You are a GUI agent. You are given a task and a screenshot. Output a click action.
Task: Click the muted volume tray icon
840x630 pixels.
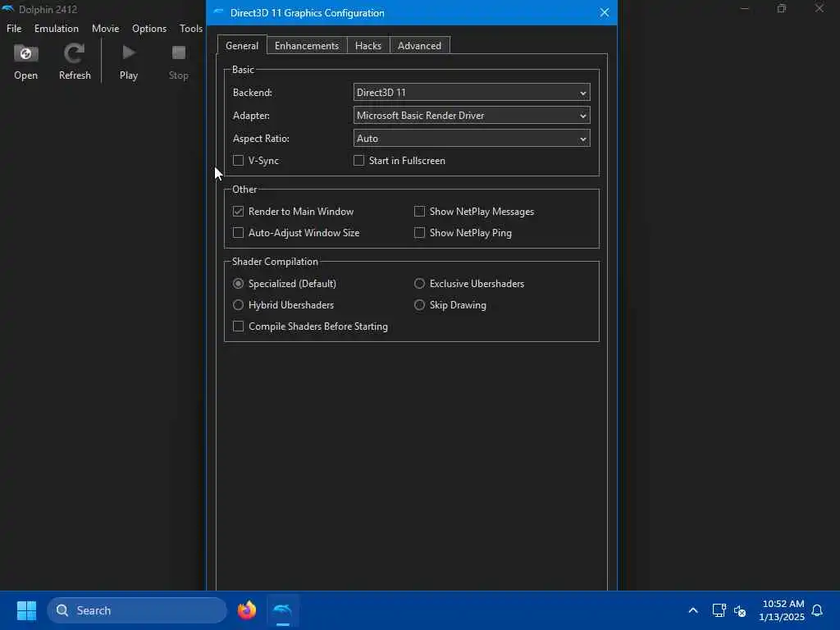pos(740,610)
